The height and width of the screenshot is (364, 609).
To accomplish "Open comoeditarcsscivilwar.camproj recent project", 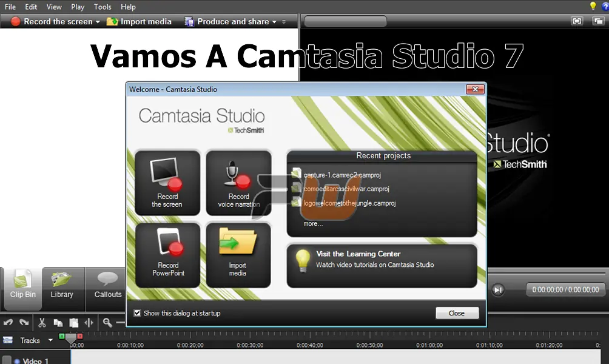I will (346, 189).
